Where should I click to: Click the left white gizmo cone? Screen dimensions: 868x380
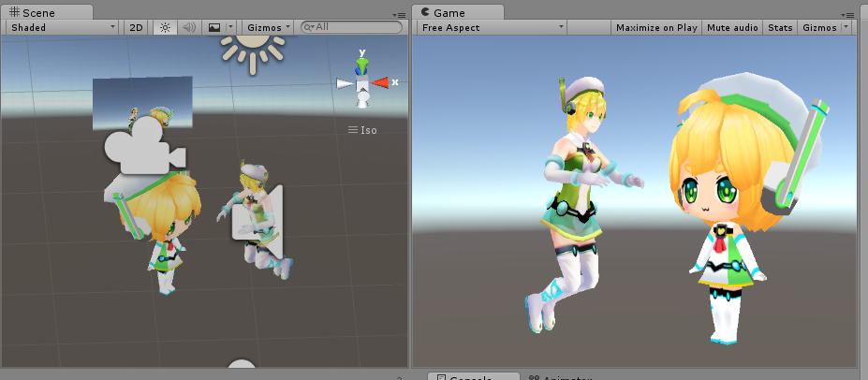click(x=345, y=83)
